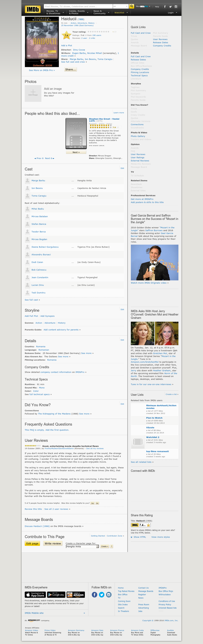
Task: Click the Next » button under the recommendation
Action: pos(76,152)
